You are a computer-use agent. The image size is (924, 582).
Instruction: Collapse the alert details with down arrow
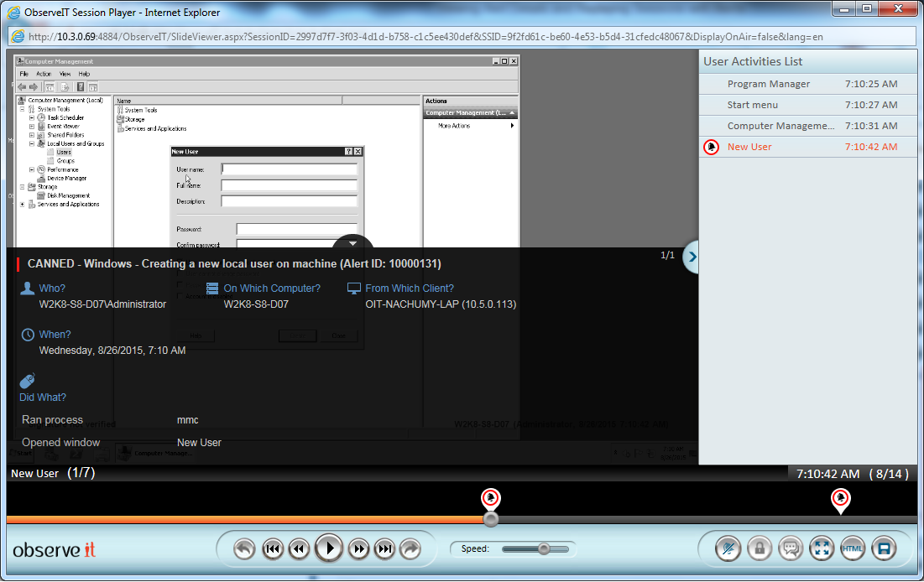click(x=352, y=244)
